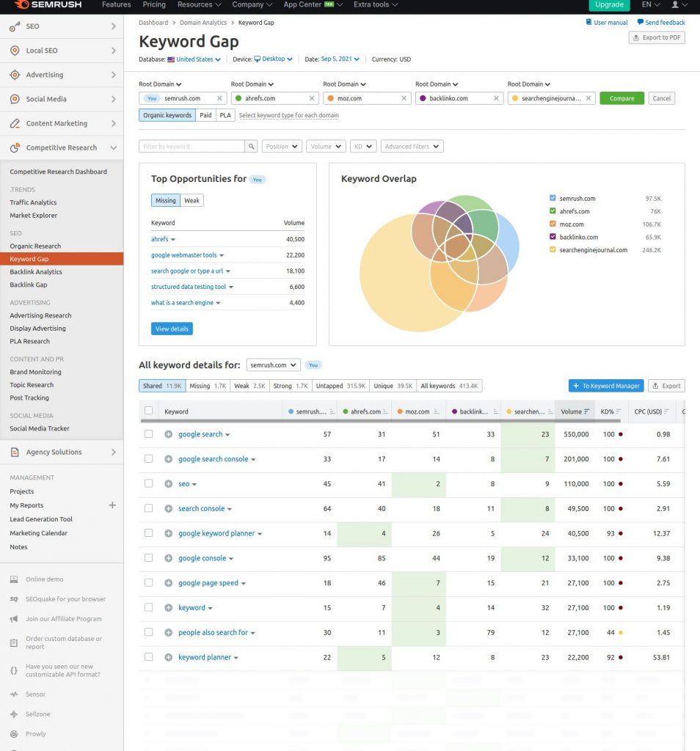The image size is (700, 751).
Task: Switch to the Paid keywords tab
Action: [205, 115]
